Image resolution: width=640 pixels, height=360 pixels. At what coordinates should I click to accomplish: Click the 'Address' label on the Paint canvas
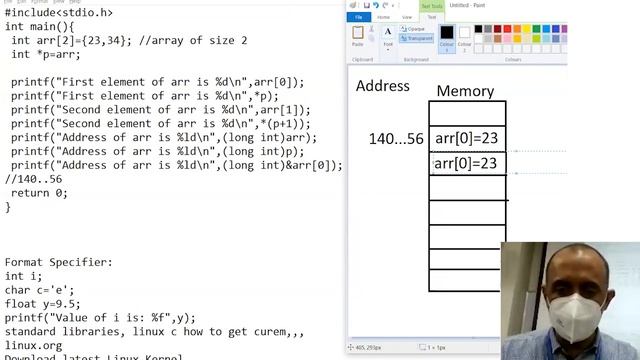382,86
